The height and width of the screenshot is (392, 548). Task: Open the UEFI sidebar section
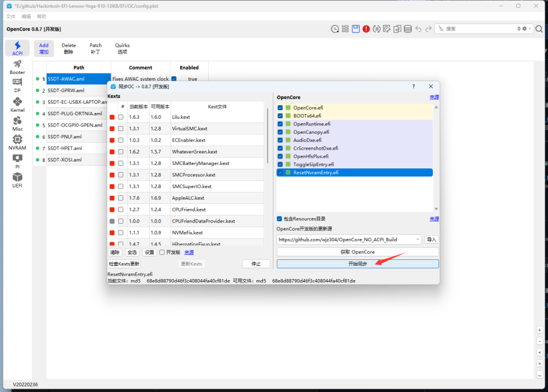coord(17,180)
